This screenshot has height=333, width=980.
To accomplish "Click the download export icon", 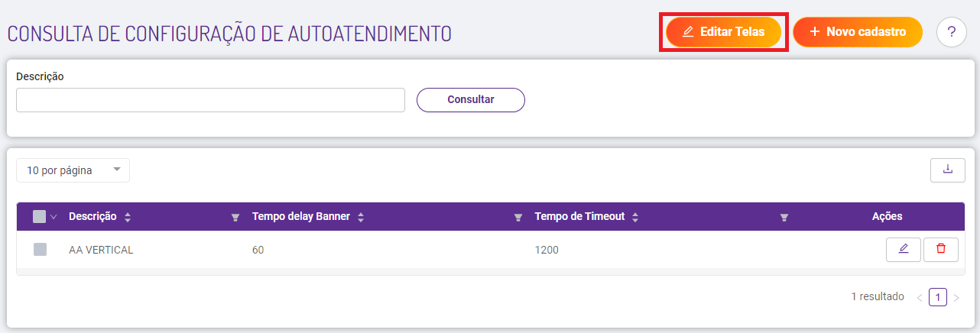I will 948,170.
